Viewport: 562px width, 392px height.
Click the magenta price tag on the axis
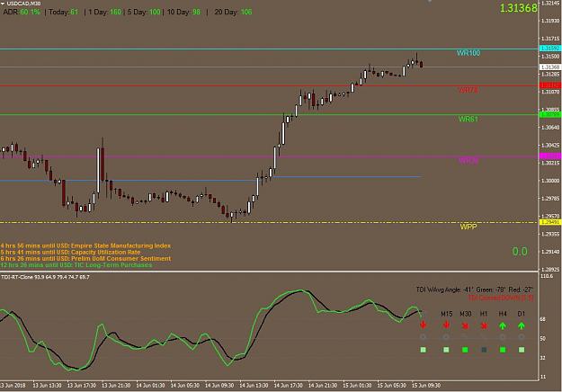pos(550,156)
